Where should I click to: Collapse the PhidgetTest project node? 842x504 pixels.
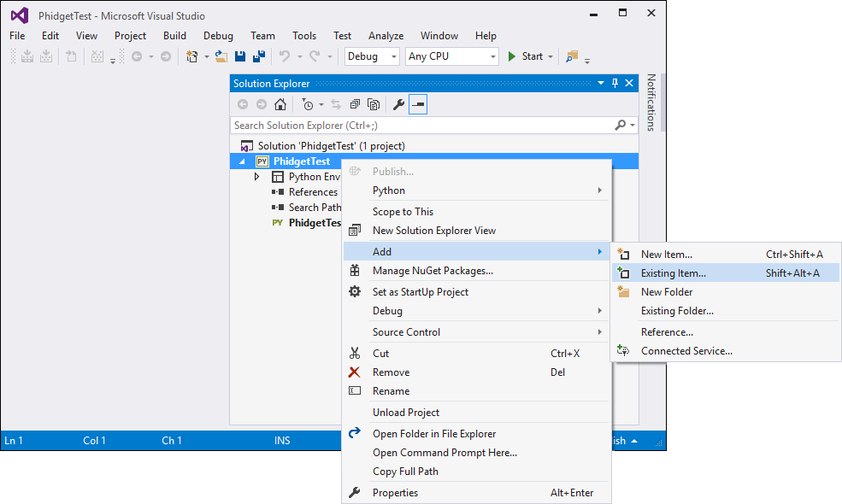[x=242, y=161]
